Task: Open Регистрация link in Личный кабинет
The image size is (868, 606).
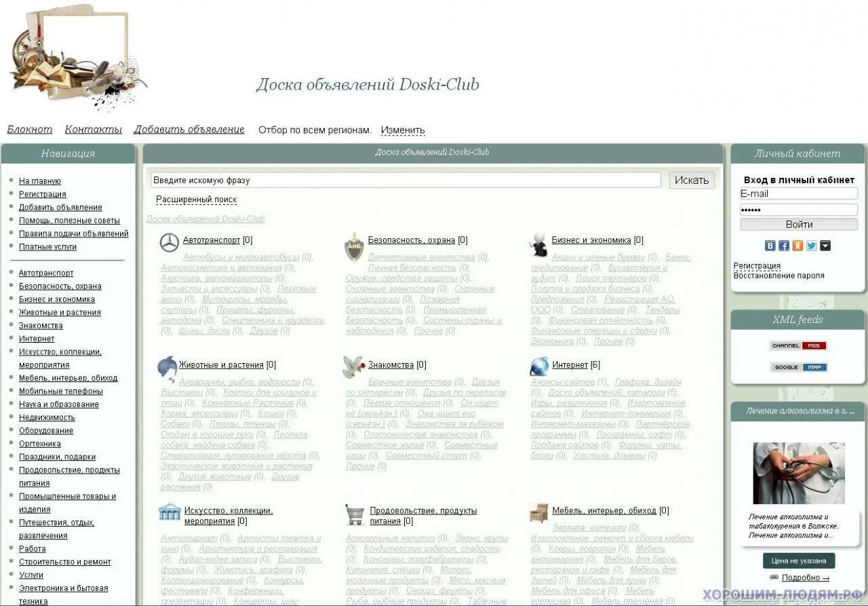Action: (x=757, y=266)
